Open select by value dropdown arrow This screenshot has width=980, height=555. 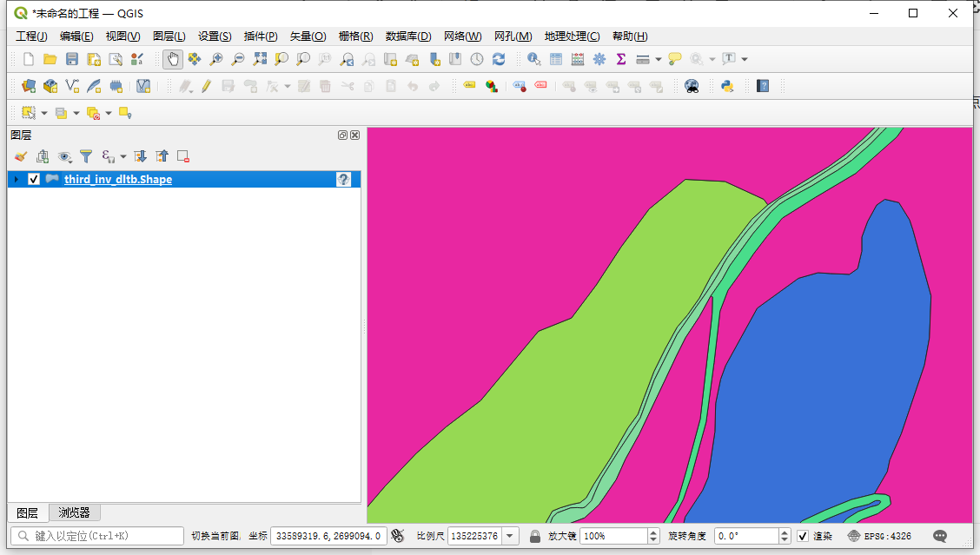tap(76, 113)
